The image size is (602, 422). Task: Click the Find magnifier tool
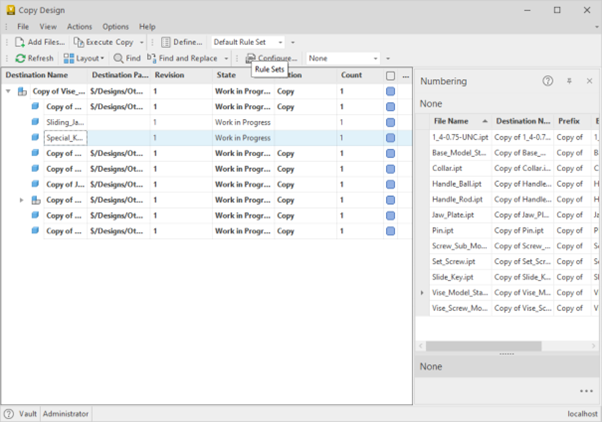pos(127,58)
